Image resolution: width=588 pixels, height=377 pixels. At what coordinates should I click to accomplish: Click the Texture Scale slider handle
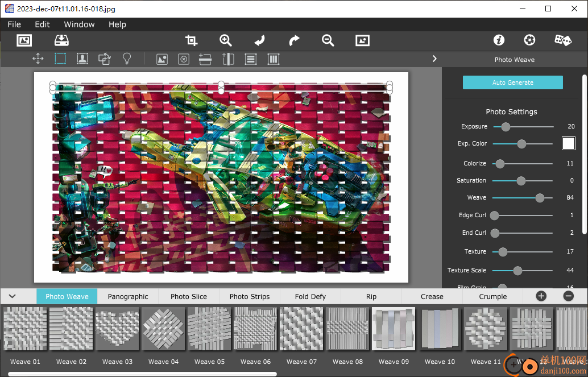click(x=517, y=271)
